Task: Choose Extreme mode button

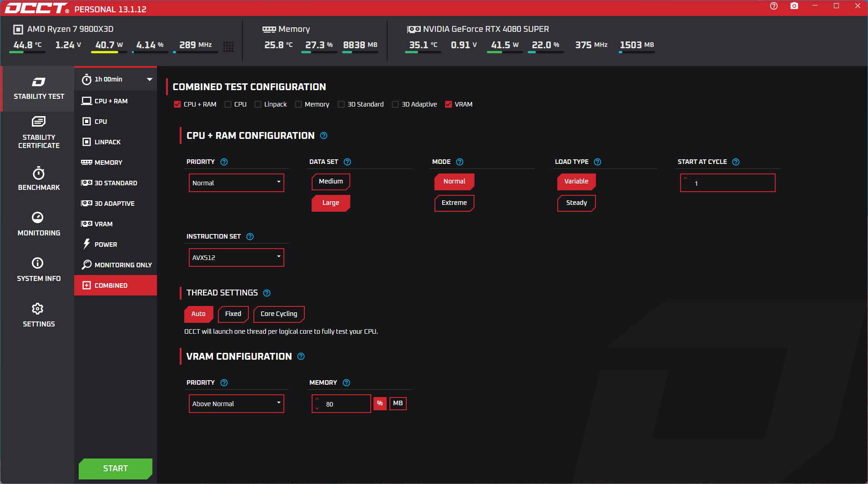Action: click(454, 203)
